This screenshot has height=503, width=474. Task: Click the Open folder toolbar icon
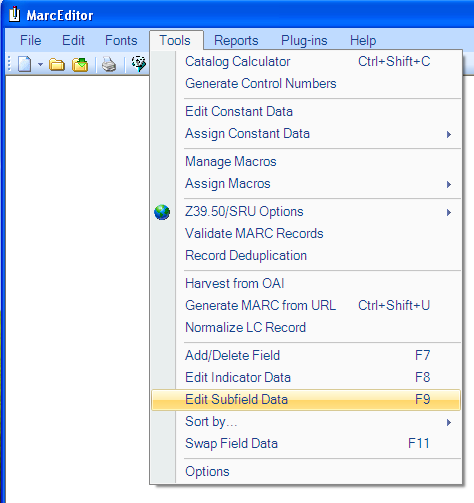(57, 64)
